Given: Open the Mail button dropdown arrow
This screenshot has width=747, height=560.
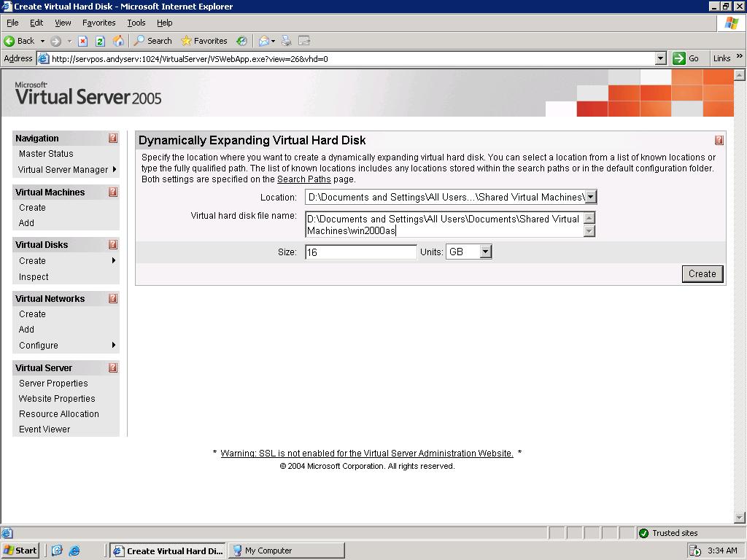Looking at the screenshot, I should (x=273, y=41).
